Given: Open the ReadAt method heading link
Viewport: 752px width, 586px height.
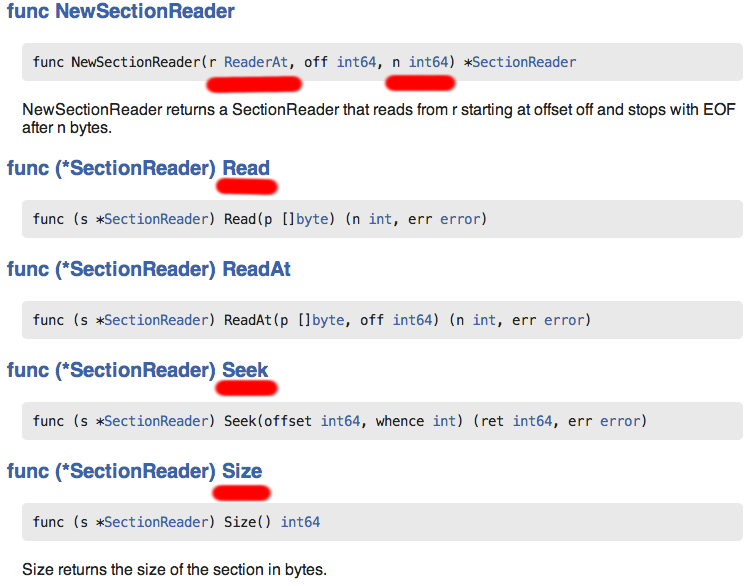Looking at the screenshot, I should coord(257,269).
